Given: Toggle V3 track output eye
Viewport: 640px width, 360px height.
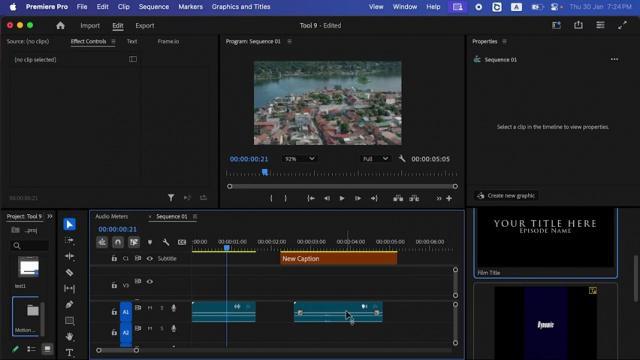Looking at the screenshot, I should coord(150,281).
